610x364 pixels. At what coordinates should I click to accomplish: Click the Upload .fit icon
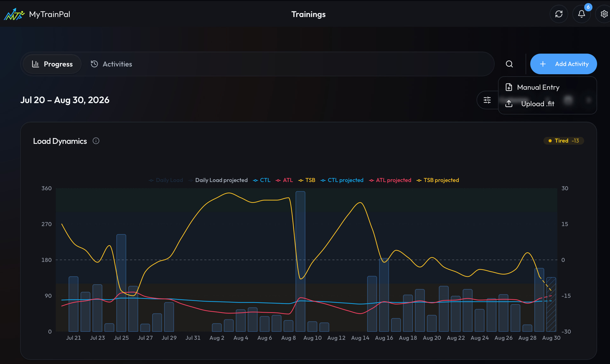(509, 104)
